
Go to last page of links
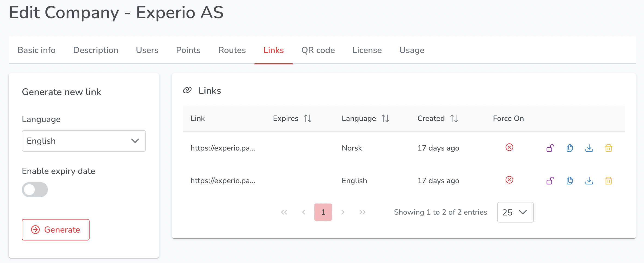pos(362,212)
